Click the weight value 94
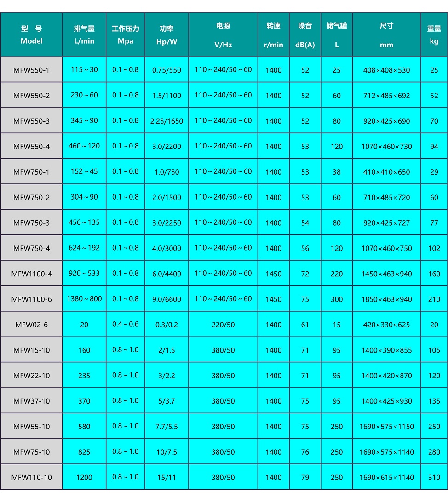448x502 pixels. (434, 146)
